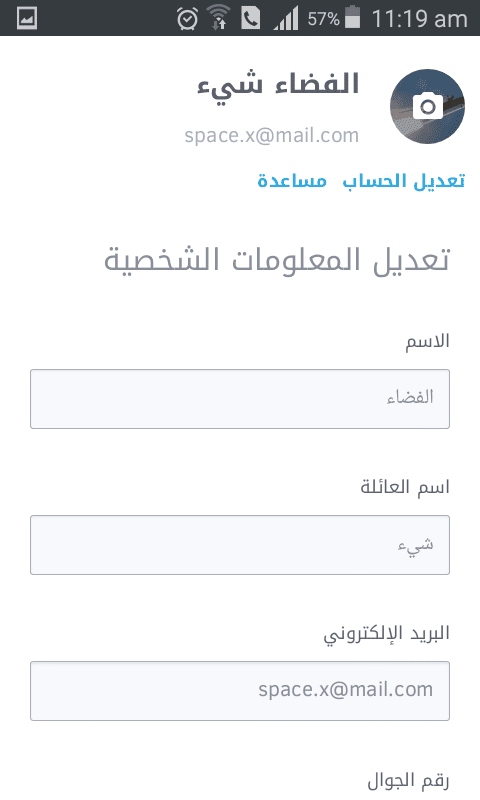Tap the Wi-Fi signal status icon
This screenshot has height=800, width=480.
coord(219,18)
